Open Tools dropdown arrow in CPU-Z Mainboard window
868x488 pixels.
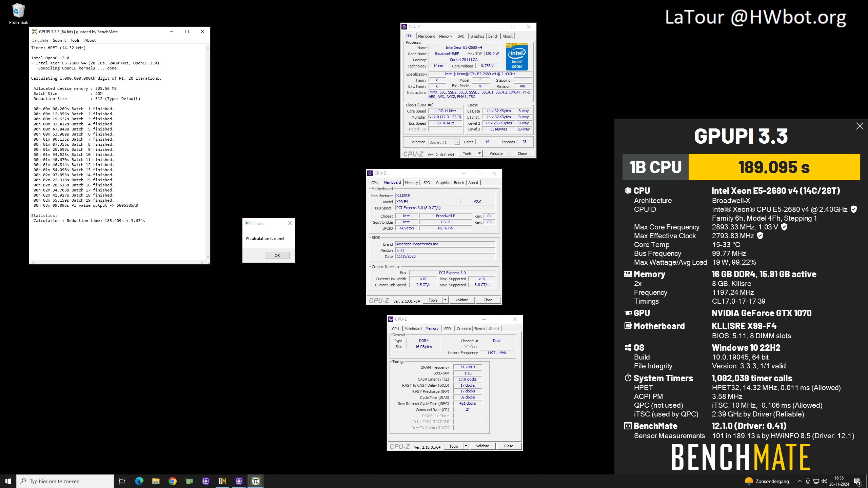[445, 300]
